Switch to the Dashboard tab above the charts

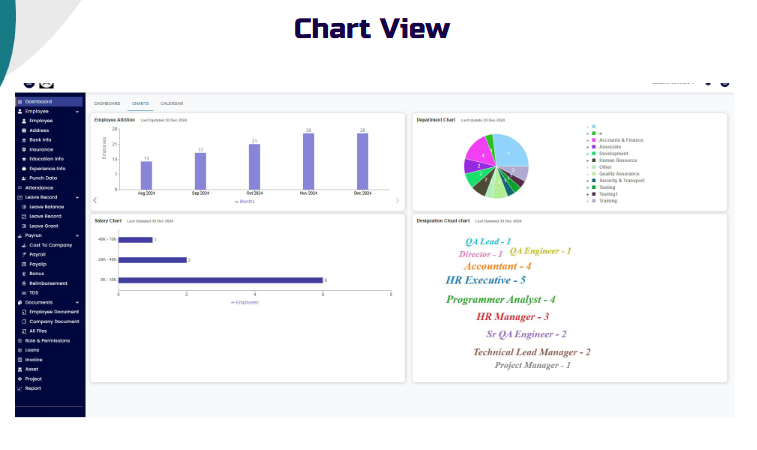coord(107,103)
